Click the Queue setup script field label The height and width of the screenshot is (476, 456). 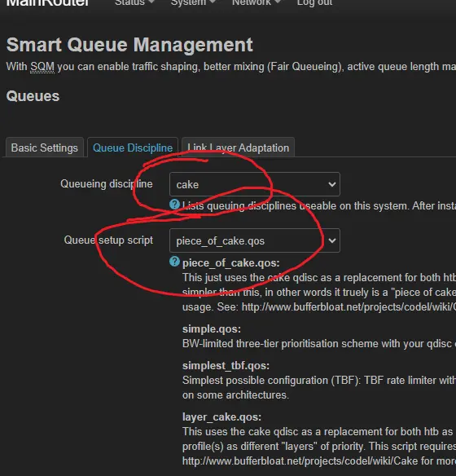[108, 240]
